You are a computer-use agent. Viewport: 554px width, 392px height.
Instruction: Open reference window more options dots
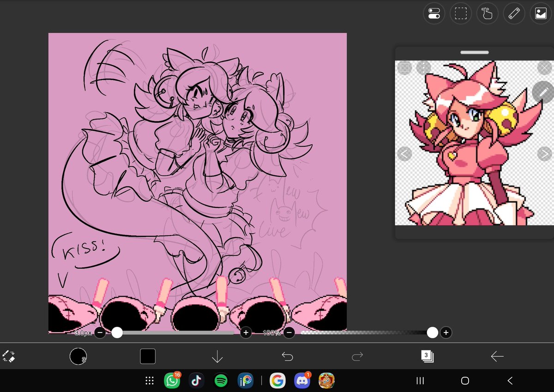click(423, 68)
